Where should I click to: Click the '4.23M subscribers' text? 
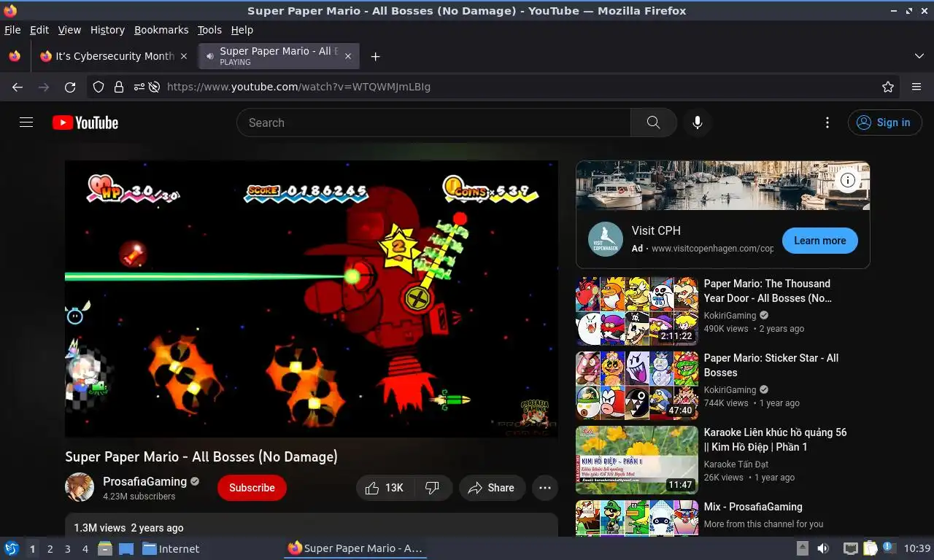coord(139,497)
